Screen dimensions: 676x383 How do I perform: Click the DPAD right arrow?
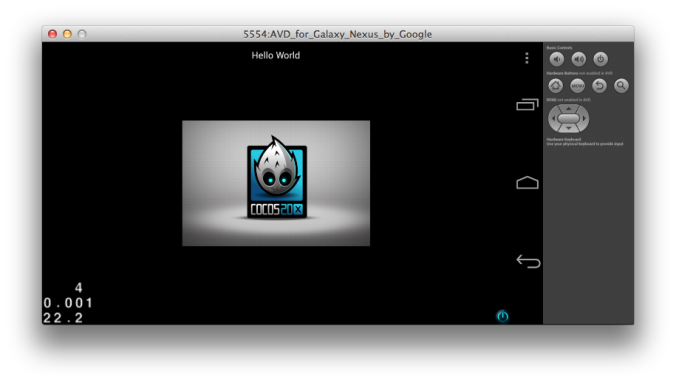[x=584, y=118]
